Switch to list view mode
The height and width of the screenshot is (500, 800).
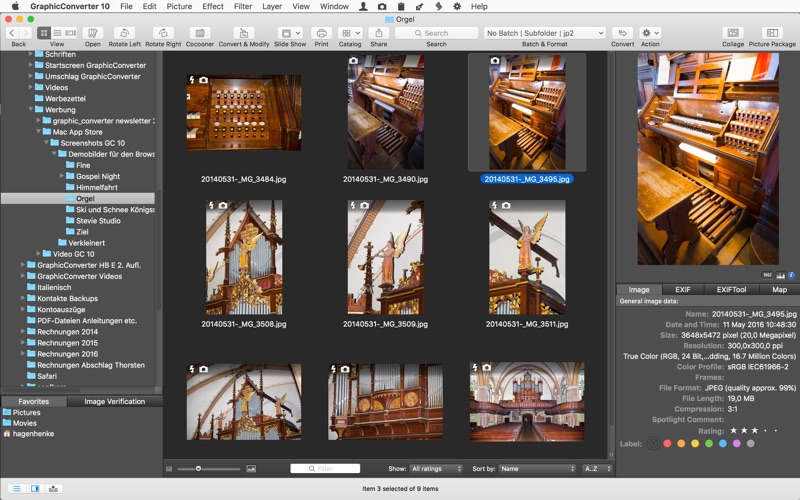tap(57, 33)
